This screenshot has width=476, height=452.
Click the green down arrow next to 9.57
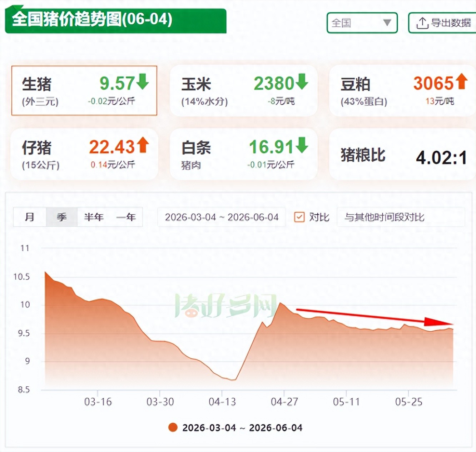(x=143, y=81)
